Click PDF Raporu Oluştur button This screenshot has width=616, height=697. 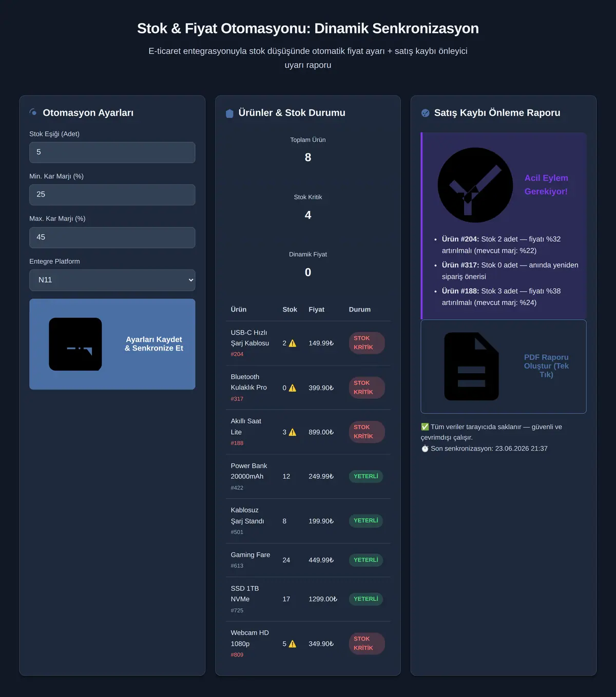click(504, 366)
